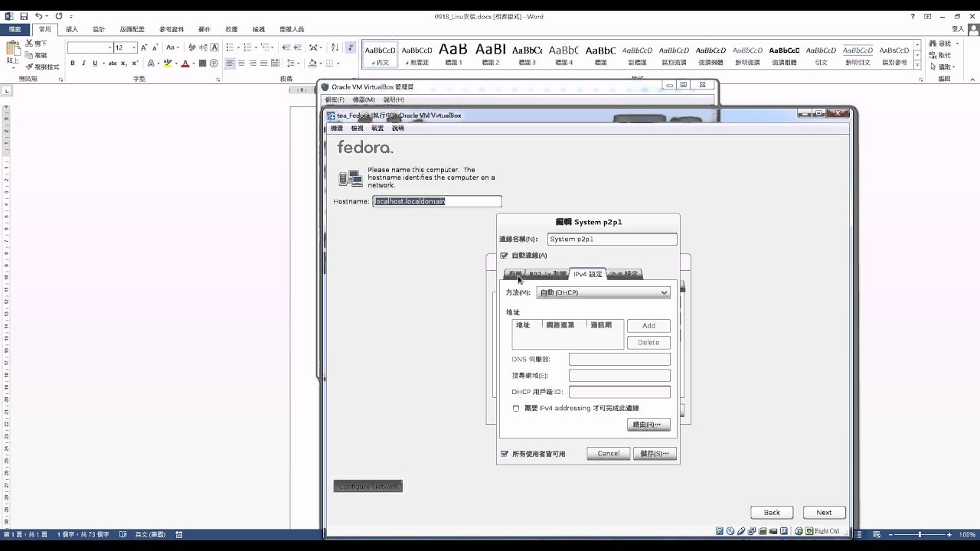Click the Configure Network button
Viewport: 980px width, 551px height.
click(x=368, y=487)
